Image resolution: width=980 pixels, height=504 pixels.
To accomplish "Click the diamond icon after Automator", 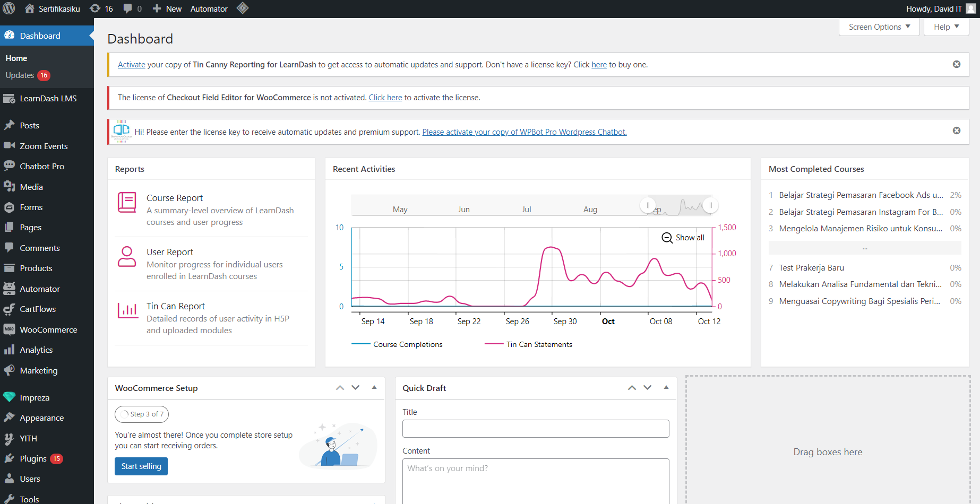I will [243, 8].
